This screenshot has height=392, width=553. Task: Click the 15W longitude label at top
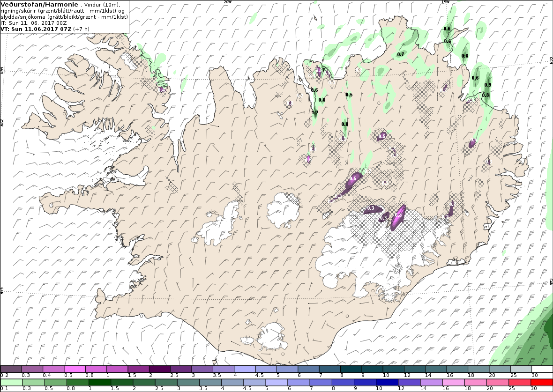click(446, 2)
